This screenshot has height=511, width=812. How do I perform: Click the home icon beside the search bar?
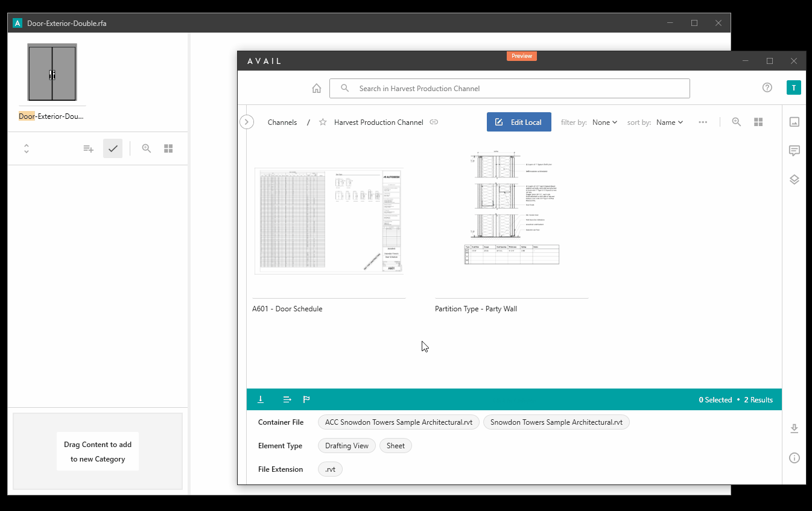coord(316,88)
